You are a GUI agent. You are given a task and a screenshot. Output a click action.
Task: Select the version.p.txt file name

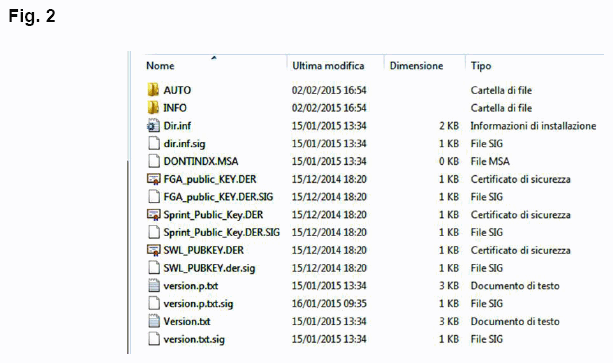click(191, 286)
